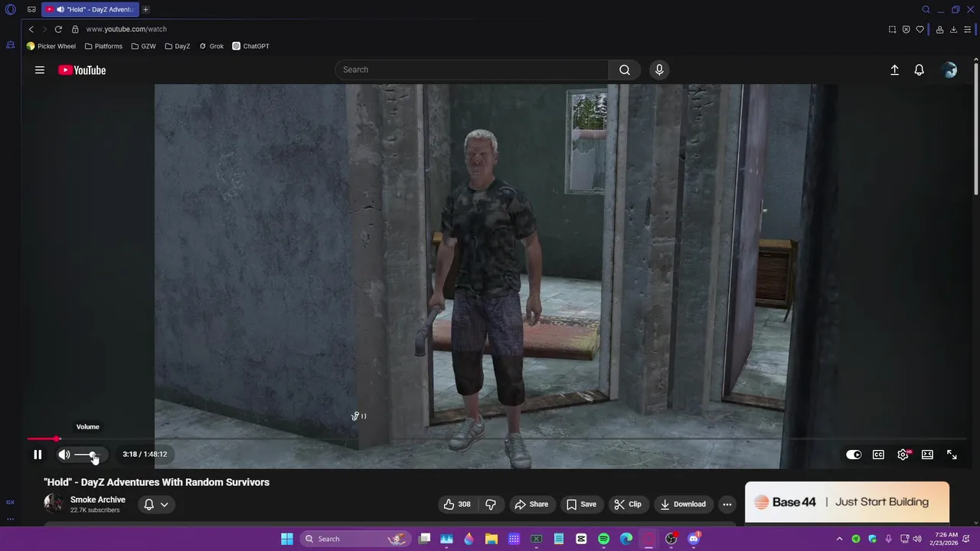Show hidden system tray icons
The height and width of the screenshot is (551, 980).
click(839, 539)
